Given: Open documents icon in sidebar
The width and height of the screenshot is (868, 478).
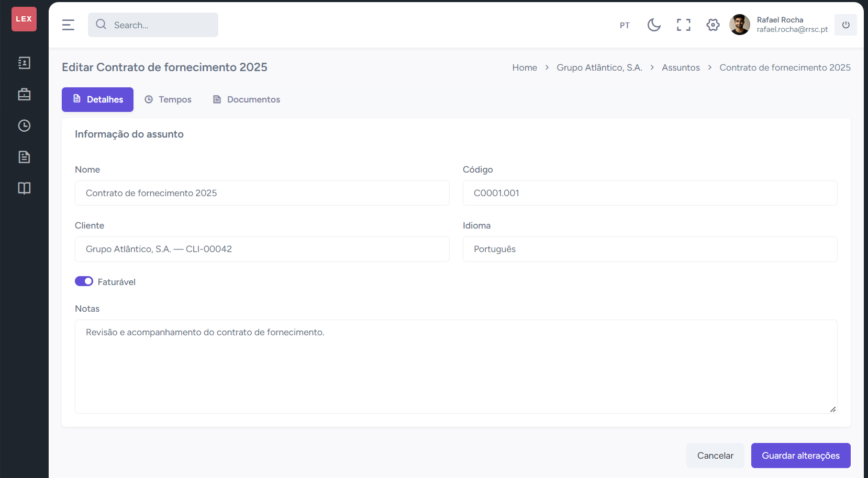Looking at the screenshot, I should click(x=24, y=157).
